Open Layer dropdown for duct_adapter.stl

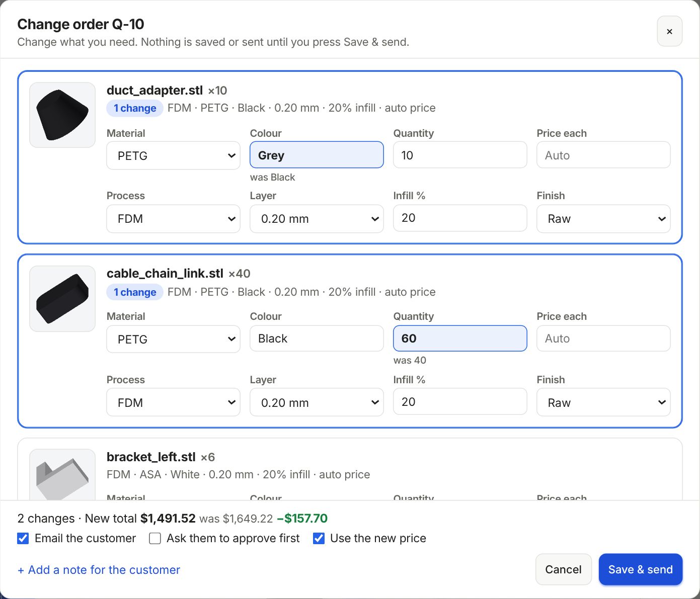click(317, 219)
